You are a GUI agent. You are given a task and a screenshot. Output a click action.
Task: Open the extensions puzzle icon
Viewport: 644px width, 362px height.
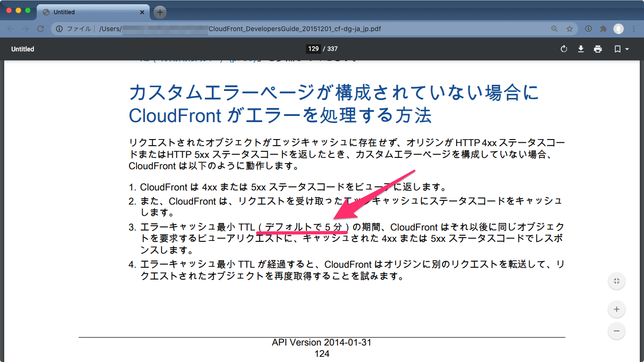[x=604, y=29]
